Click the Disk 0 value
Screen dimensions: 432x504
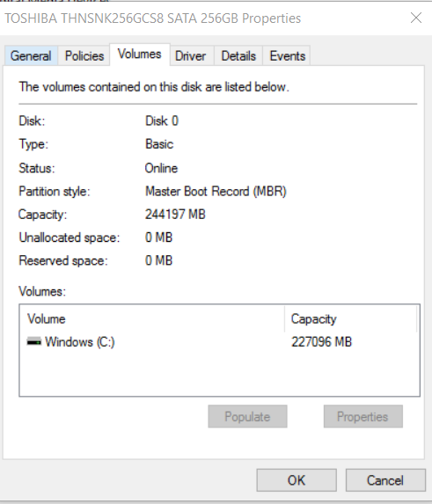pos(162,121)
